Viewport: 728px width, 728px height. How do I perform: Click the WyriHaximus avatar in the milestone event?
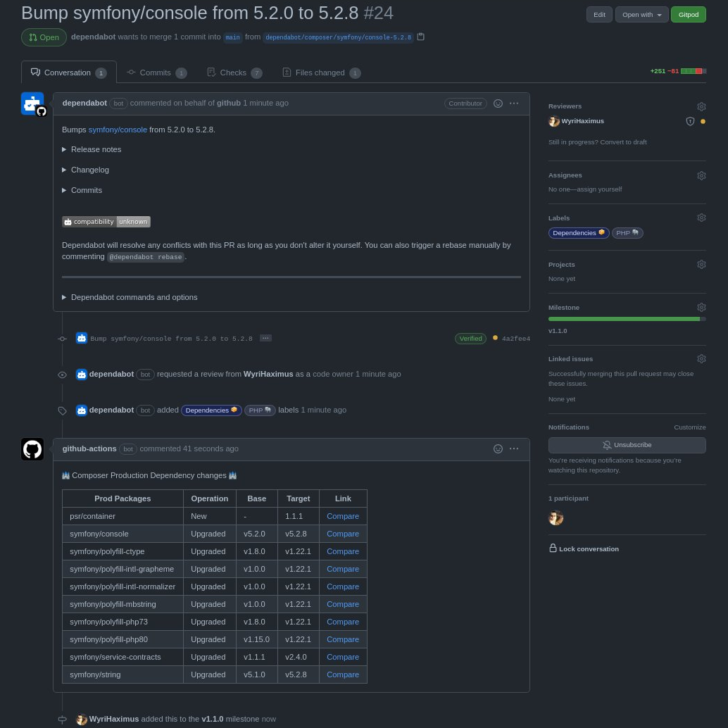pyautogui.click(x=82, y=719)
